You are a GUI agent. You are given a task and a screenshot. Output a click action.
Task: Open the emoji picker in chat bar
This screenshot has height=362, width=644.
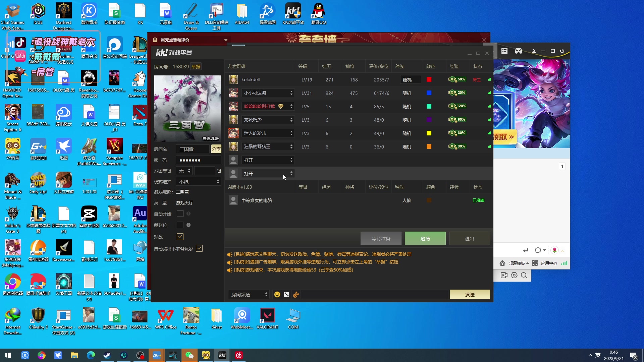(277, 295)
